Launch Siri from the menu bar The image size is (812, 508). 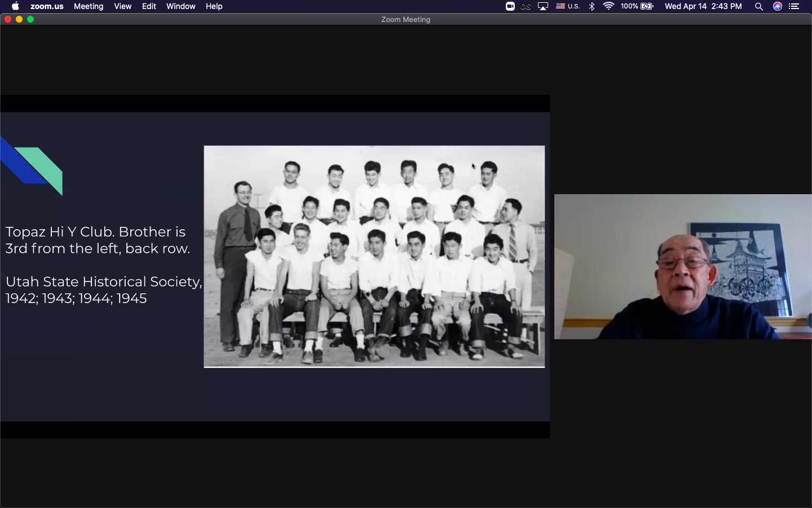click(778, 6)
